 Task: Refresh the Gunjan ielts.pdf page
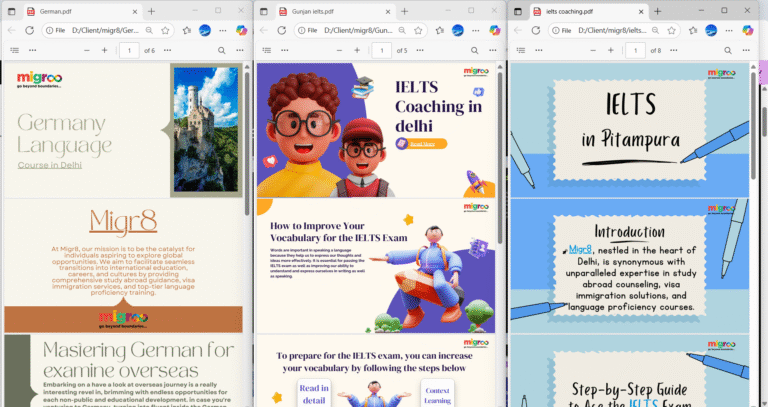(x=281, y=30)
